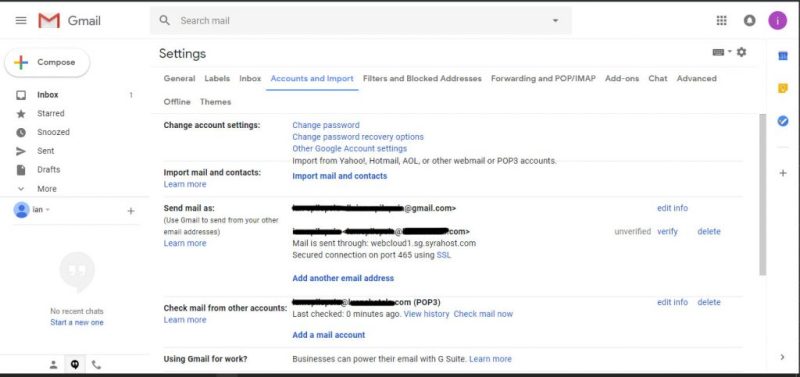Viewport: 800px width, 377px height.
Task: Start a new conversation plus icon
Action: (131, 211)
